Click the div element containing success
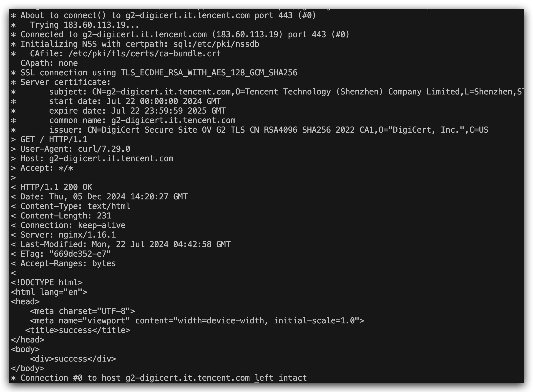The width and height of the screenshot is (533, 392). [x=73, y=359]
